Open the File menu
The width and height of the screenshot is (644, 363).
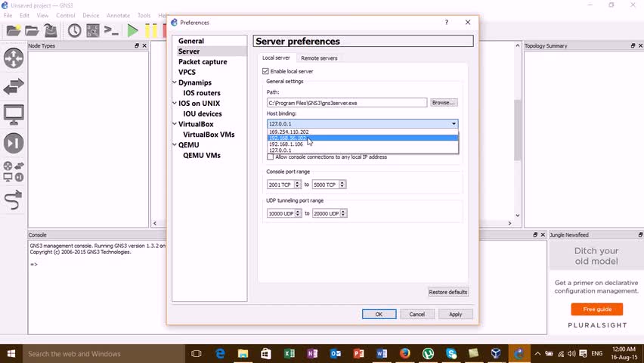pos(8,15)
